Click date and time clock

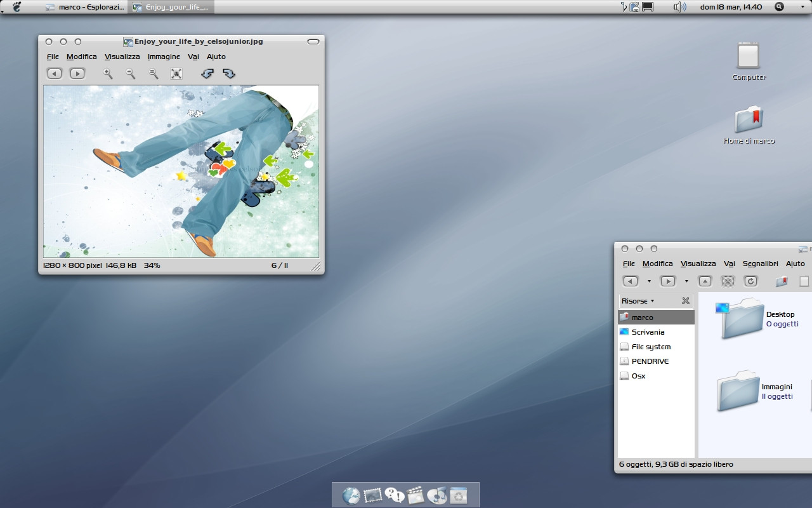click(731, 7)
